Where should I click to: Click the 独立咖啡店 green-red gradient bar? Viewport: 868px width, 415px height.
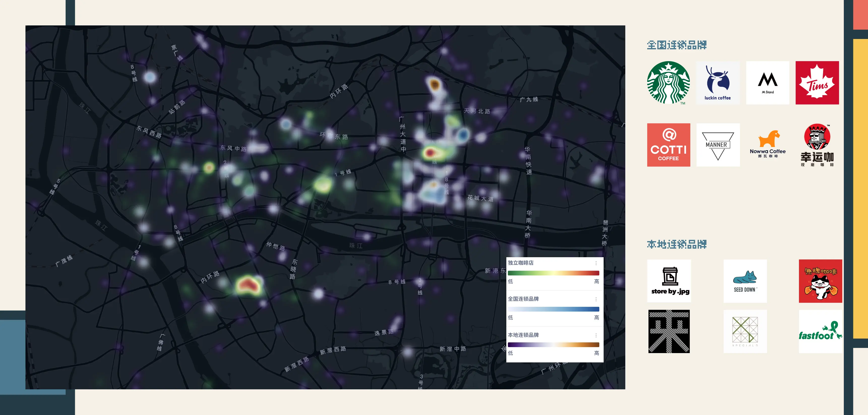pos(553,273)
